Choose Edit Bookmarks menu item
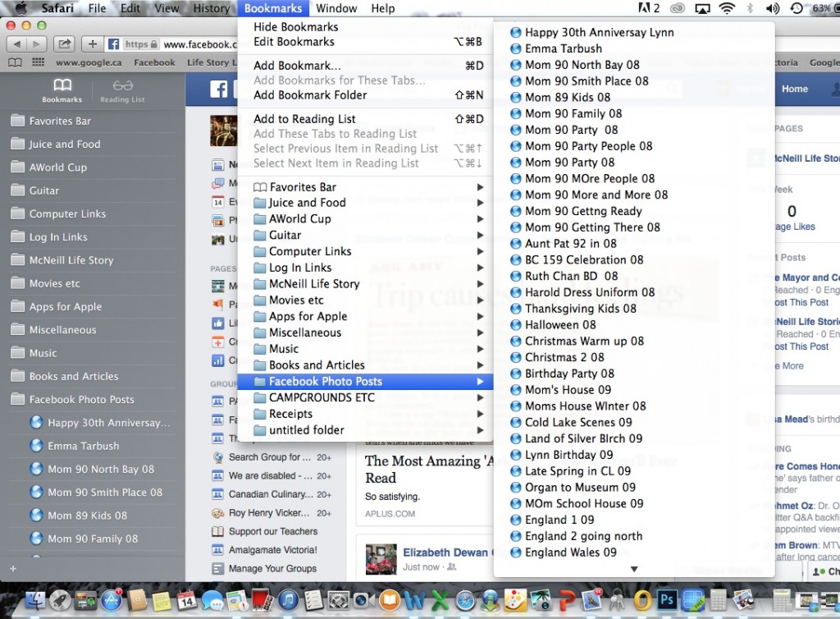Viewport: 840px width, 619px height. click(x=365, y=42)
